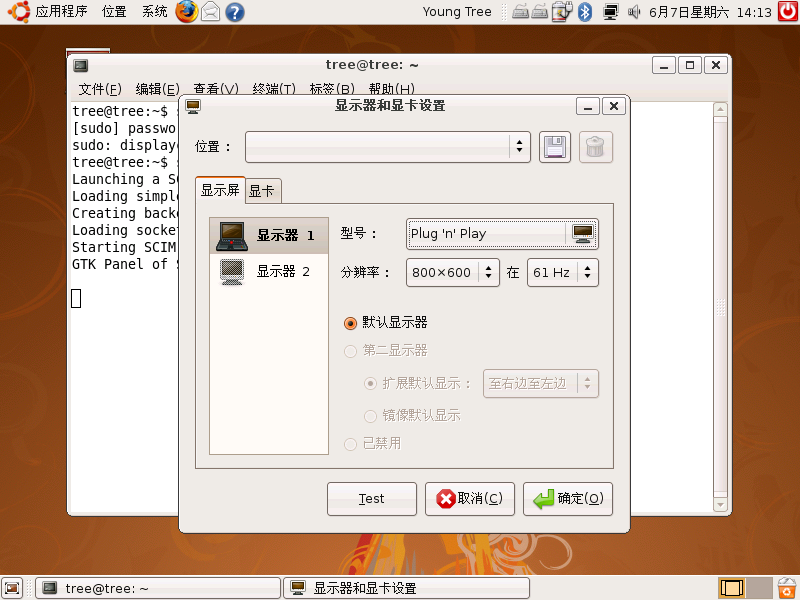800x600 pixels.
Task: Click the display settings dialog title icon
Action: tap(193, 106)
